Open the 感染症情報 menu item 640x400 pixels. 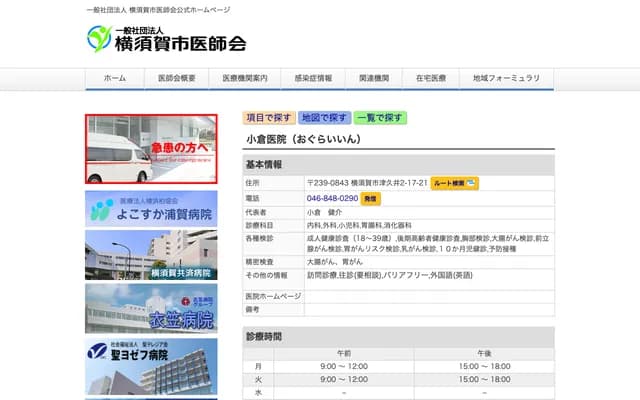pos(313,78)
